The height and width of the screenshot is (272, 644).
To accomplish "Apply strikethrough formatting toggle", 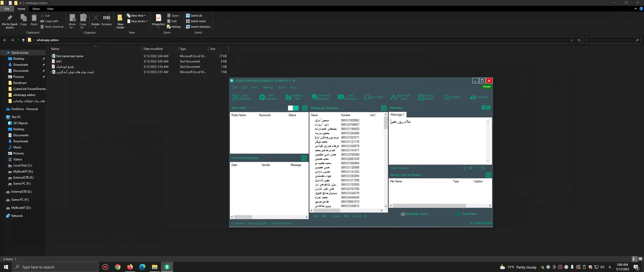I will [483, 168].
